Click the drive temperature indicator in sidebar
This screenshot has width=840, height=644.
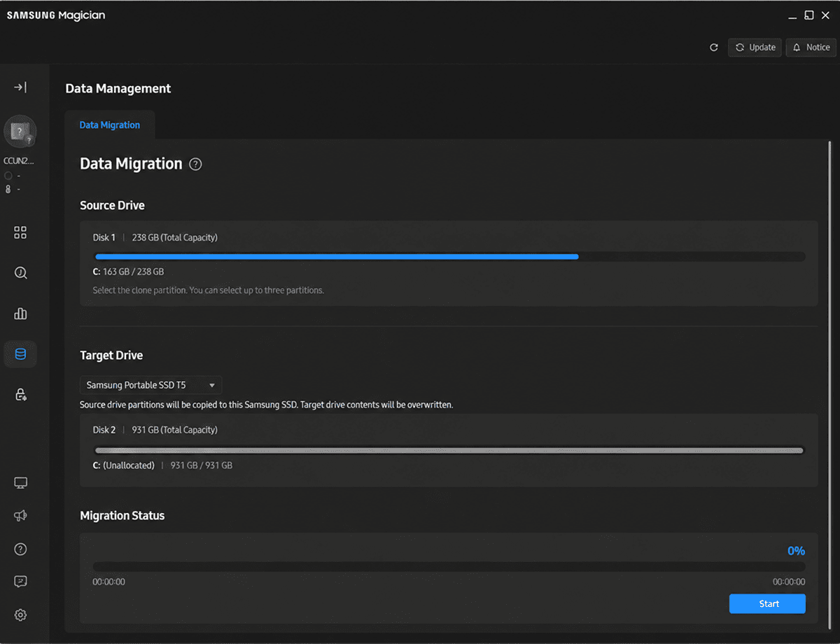[8, 189]
